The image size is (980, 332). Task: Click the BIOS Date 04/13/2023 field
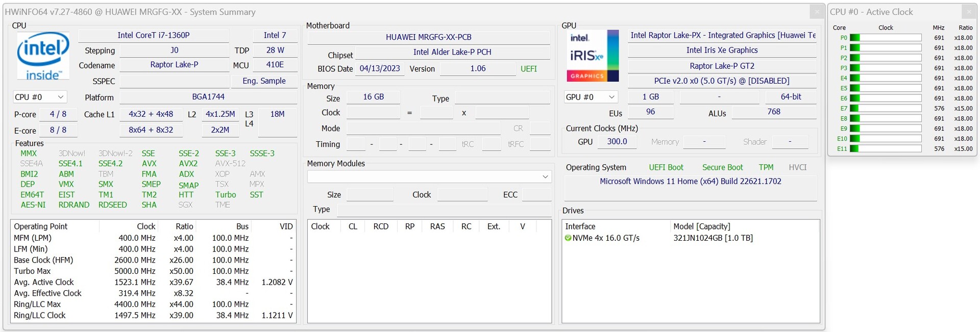[x=380, y=68]
